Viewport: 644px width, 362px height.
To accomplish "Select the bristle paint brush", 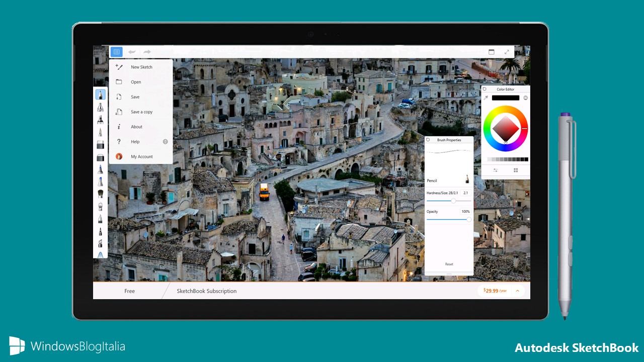I will point(101,194).
